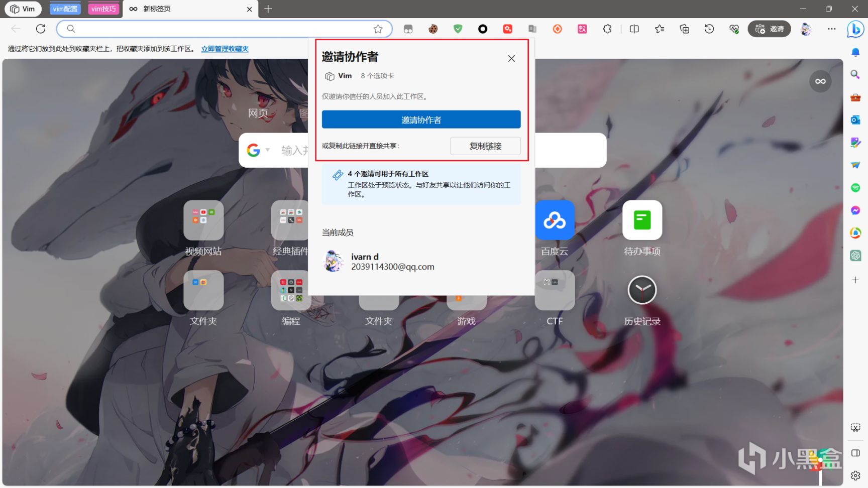The image size is (868, 488).
Task: Open Messenger in the sidebar
Action: [x=855, y=210]
